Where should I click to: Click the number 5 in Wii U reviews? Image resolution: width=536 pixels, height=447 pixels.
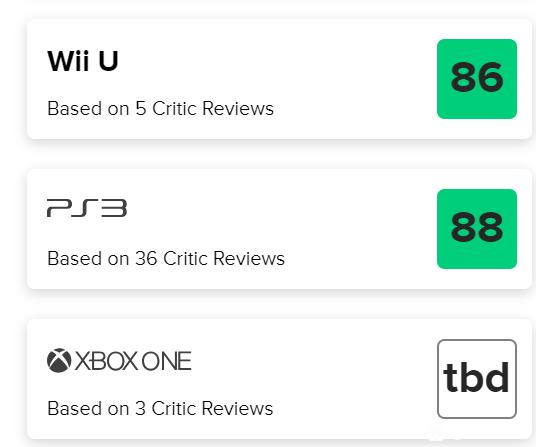(141, 109)
